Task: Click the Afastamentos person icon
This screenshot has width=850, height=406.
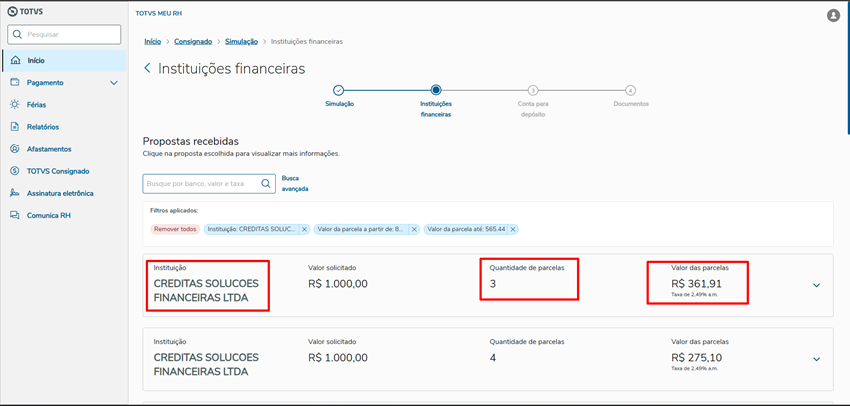Action: click(15, 149)
